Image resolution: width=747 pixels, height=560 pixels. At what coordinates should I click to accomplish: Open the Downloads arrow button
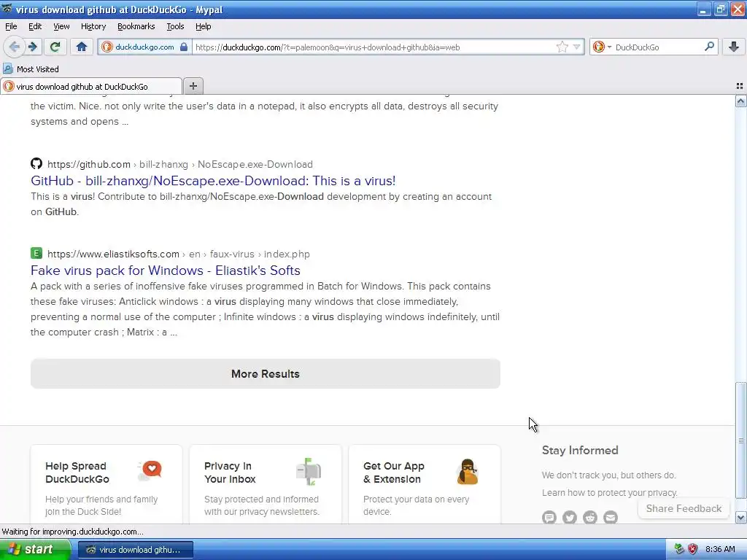pos(734,47)
